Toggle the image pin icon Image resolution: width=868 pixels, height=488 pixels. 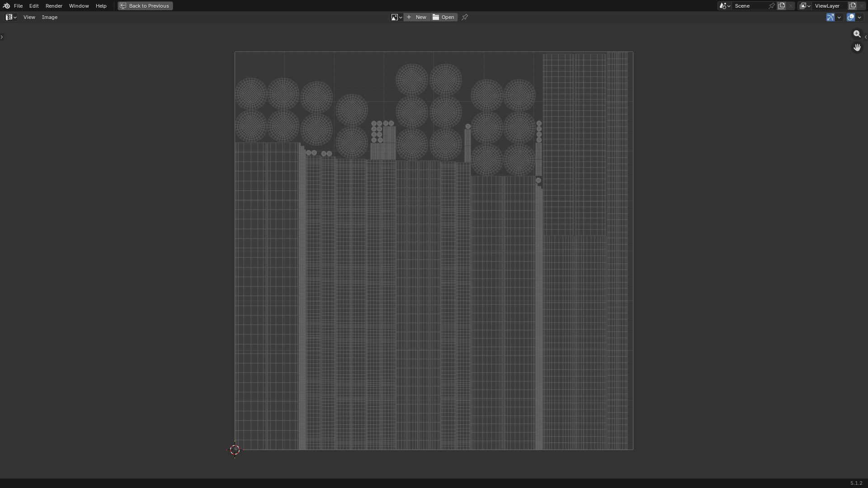(465, 17)
